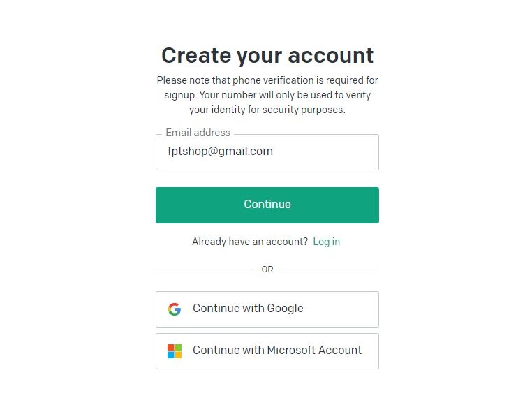Click the Microsoft four-square logo icon

(x=175, y=351)
